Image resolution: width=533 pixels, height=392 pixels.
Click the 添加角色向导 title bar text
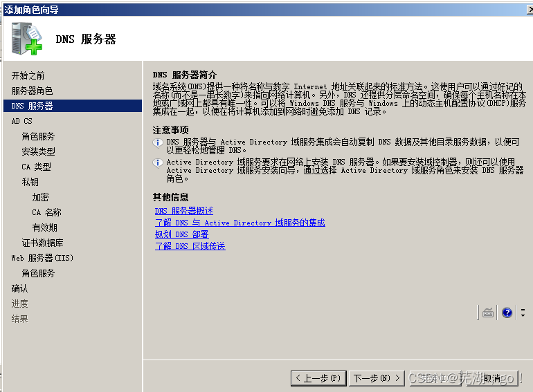coord(31,10)
